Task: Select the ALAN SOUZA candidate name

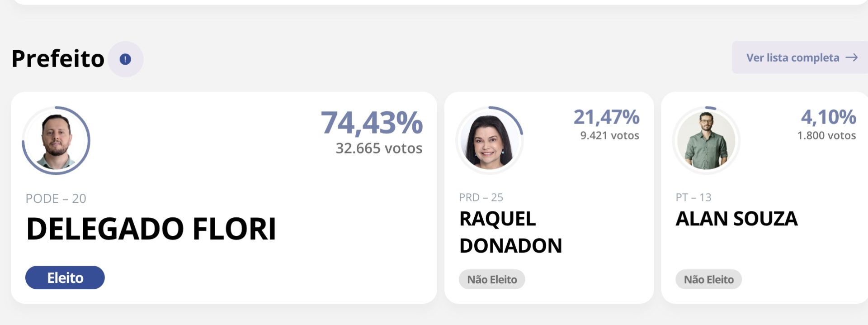Action: point(736,219)
